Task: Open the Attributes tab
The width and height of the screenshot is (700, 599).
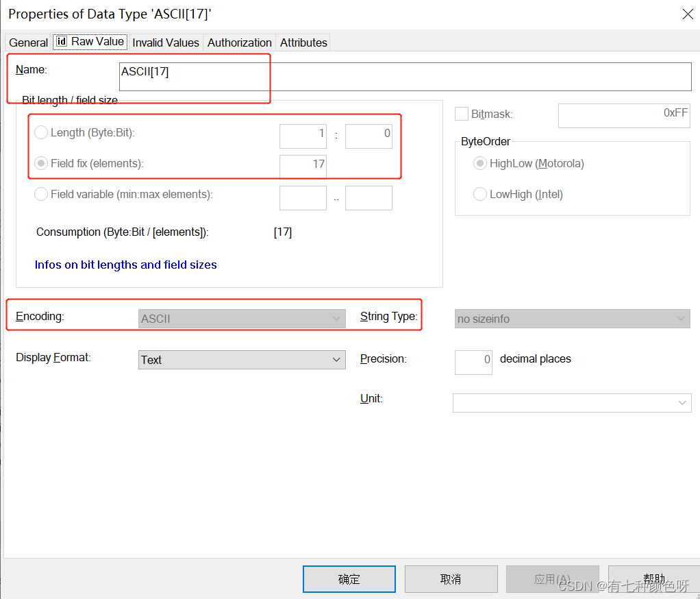Action: (x=303, y=42)
